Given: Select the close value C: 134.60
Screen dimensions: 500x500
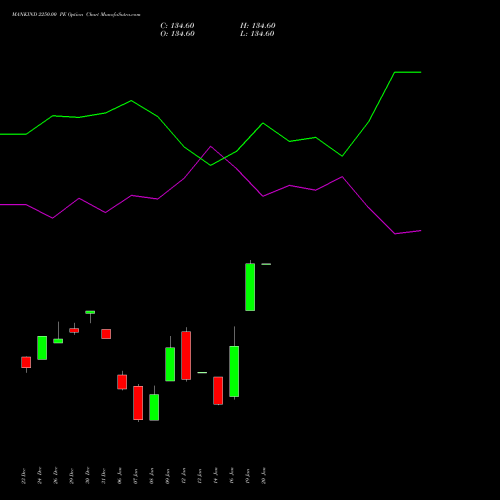Looking at the screenshot, I should 177,26.
